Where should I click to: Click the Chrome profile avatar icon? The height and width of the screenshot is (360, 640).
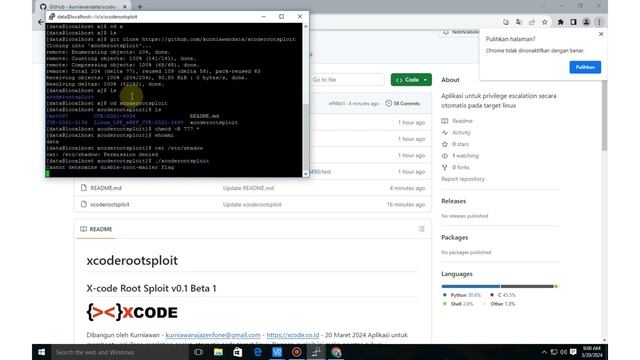point(586,22)
